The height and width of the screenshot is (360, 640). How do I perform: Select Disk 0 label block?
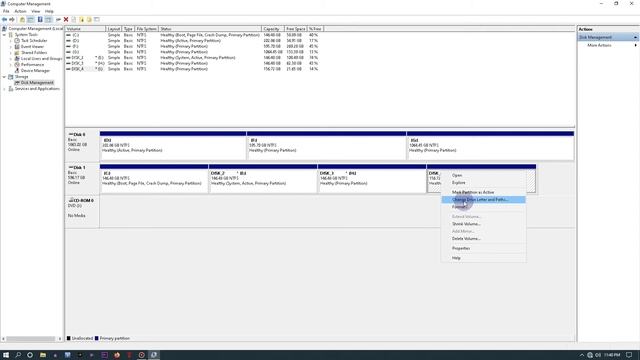(x=82, y=146)
